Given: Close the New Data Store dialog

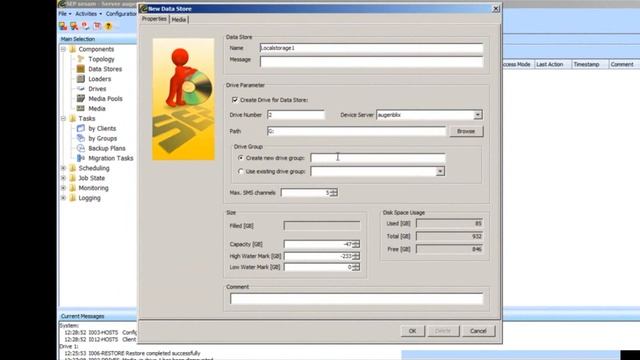Looking at the screenshot, I should 496,9.
